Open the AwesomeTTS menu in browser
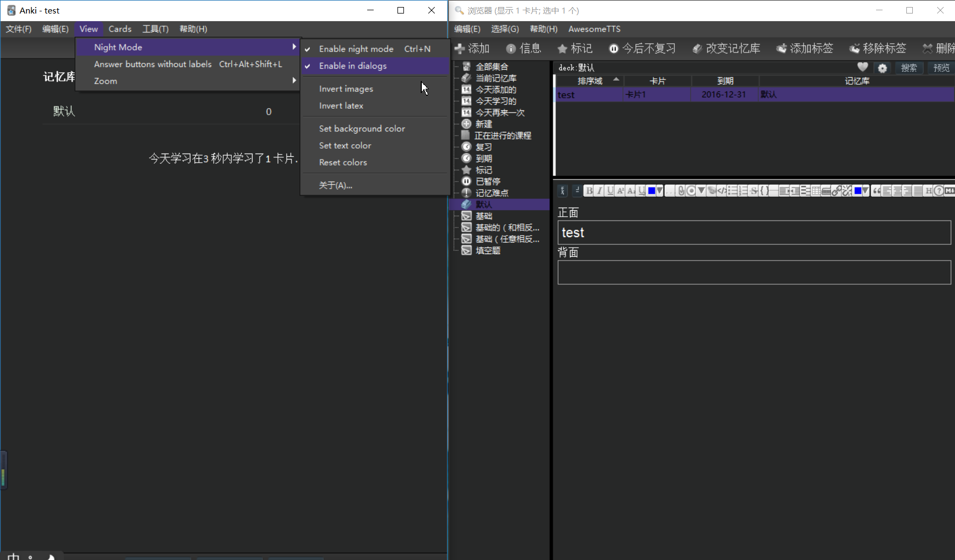Image resolution: width=955 pixels, height=560 pixels. click(x=594, y=29)
